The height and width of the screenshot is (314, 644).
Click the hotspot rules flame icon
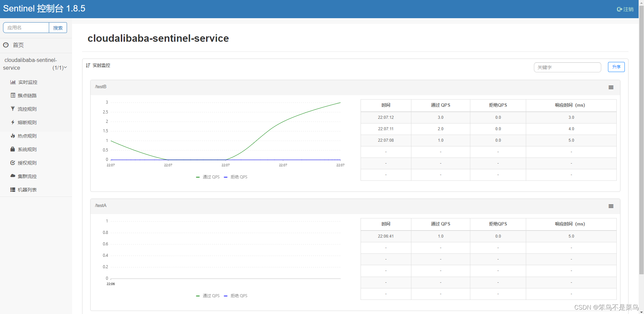(x=13, y=136)
